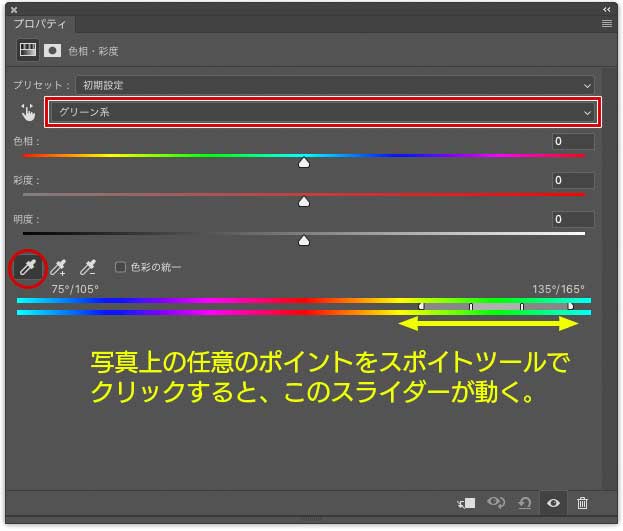This screenshot has width=623, height=531.
Task: View previous state icon
Action: 496,503
